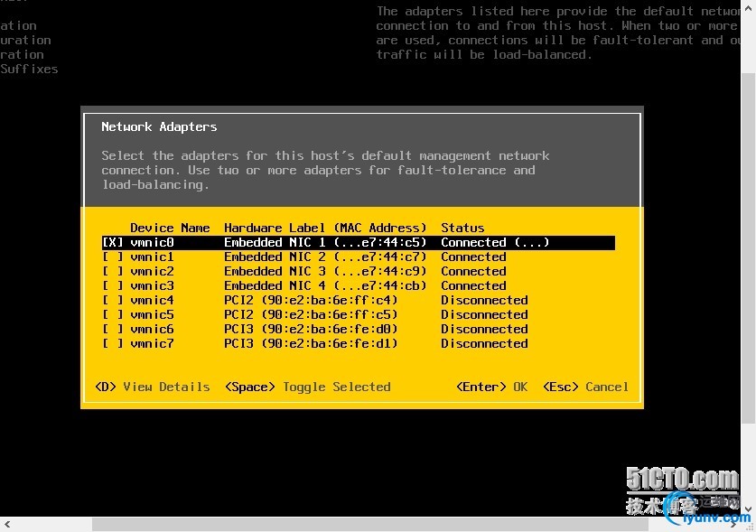Click the Suffixes menu entry behind dialog
The width and height of the screenshot is (756, 532).
[29, 69]
